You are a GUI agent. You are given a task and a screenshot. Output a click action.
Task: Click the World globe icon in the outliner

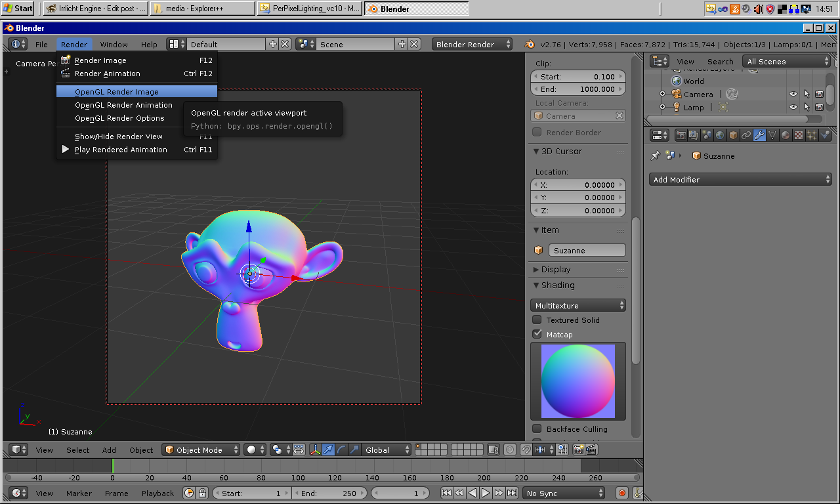(677, 81)
